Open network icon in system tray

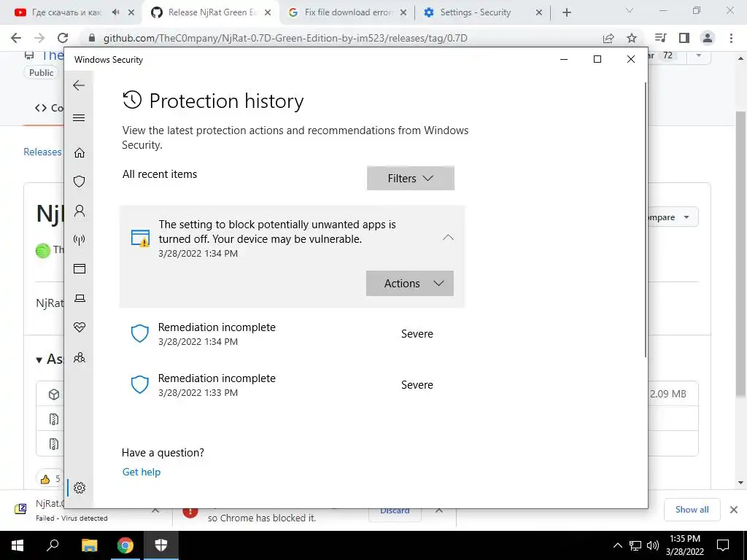pos(635,545)
